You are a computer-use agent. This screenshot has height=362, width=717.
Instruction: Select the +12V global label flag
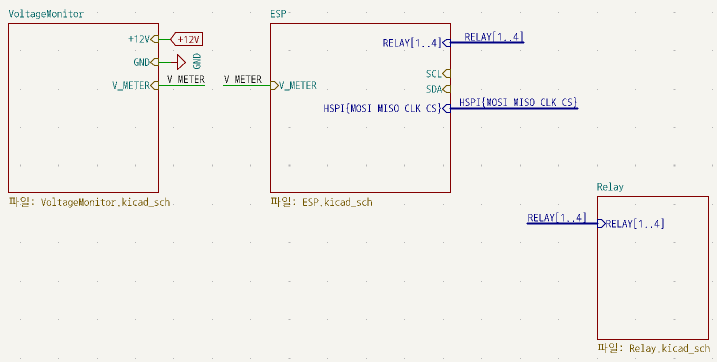187,39
